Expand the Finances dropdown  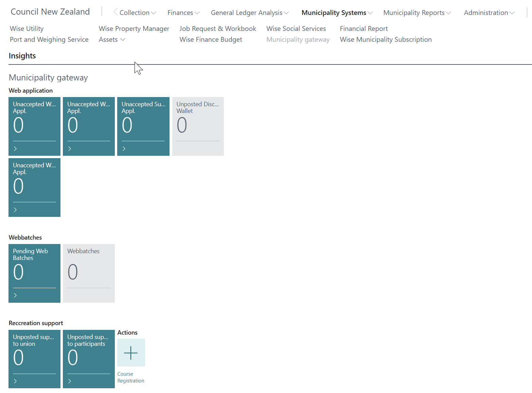[183, 13]
